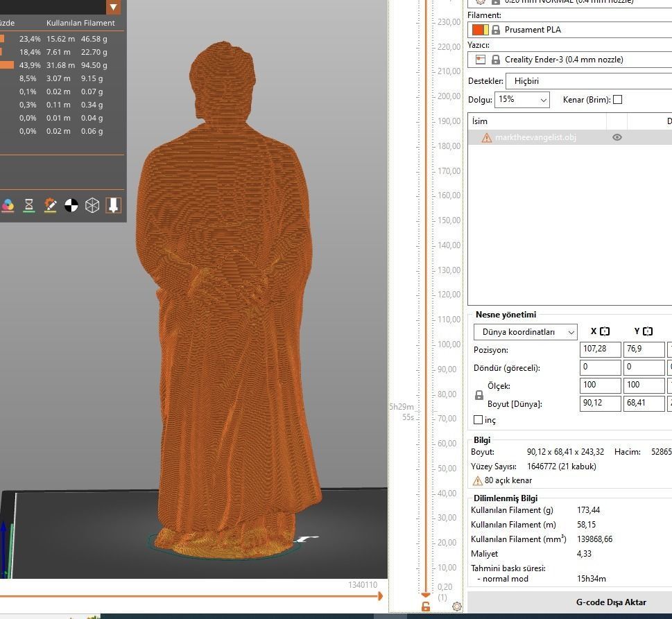Viewport: 672px width, 619px height.
Task: Click lock icon beside Prusament PLA
Action: (x=496, y=30)
